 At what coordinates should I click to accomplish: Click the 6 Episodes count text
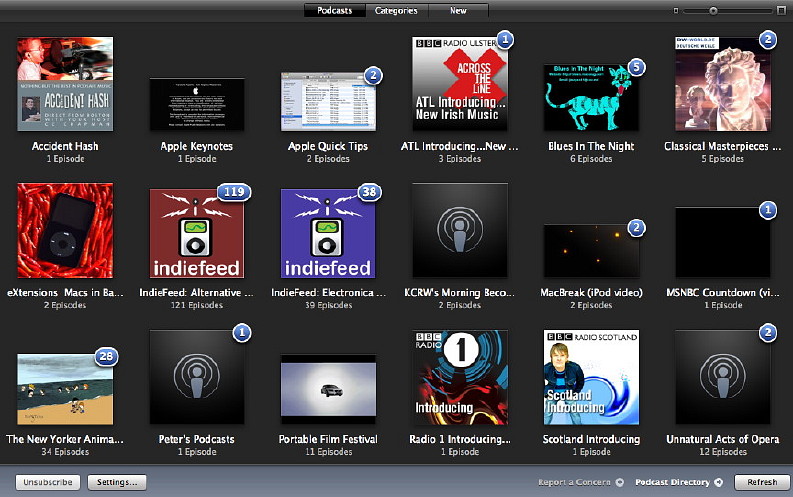(591, 159)
